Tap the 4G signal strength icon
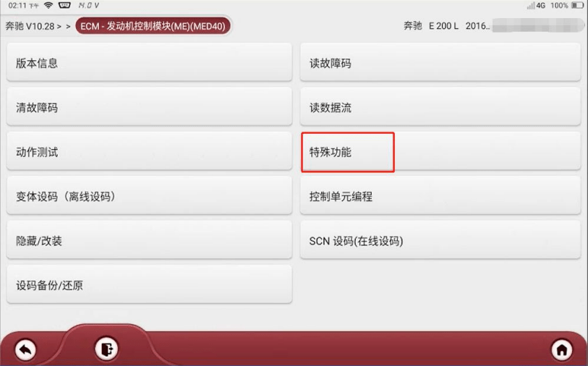Image resolution: width=588 pixels, height=366 pixels. point(536,5)
